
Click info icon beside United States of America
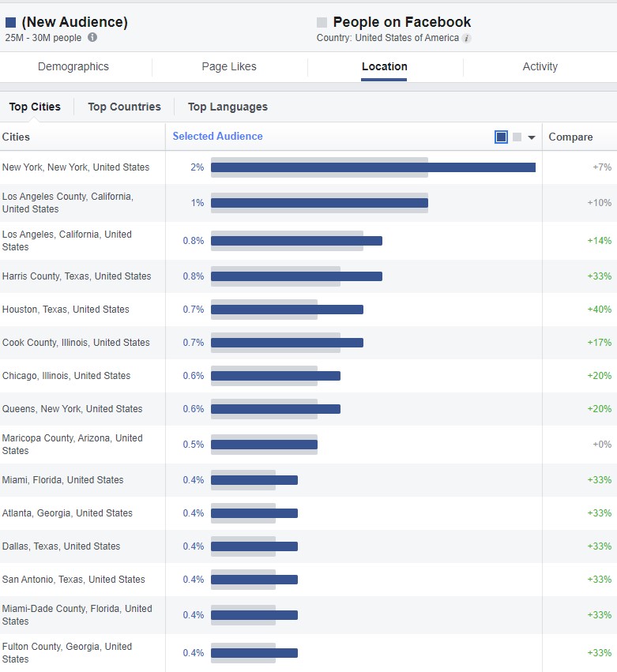coord(467,39)
